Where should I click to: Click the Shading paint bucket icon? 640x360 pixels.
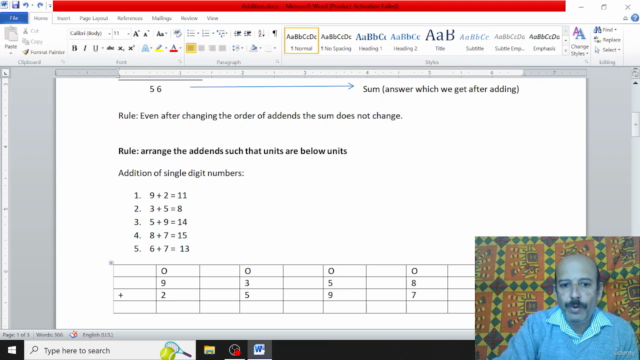coord(253,49)
